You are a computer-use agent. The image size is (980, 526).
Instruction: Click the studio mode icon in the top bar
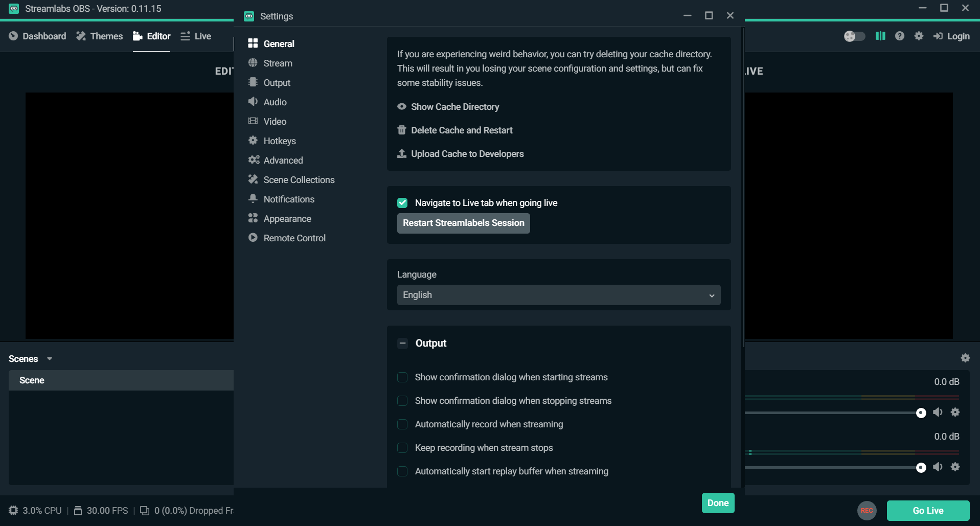pyautogui.click(x=880, y=36)
